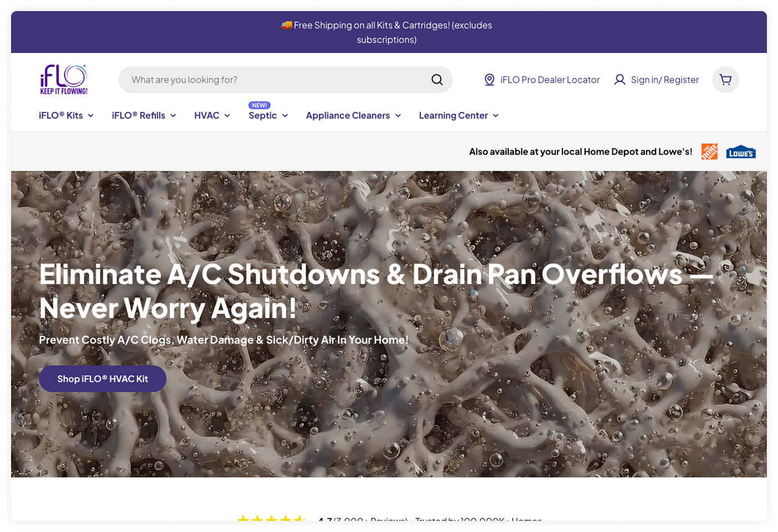Click the iFLO logo to go home
The height and width of the screenshot is (532, 778).
[63, 78]
